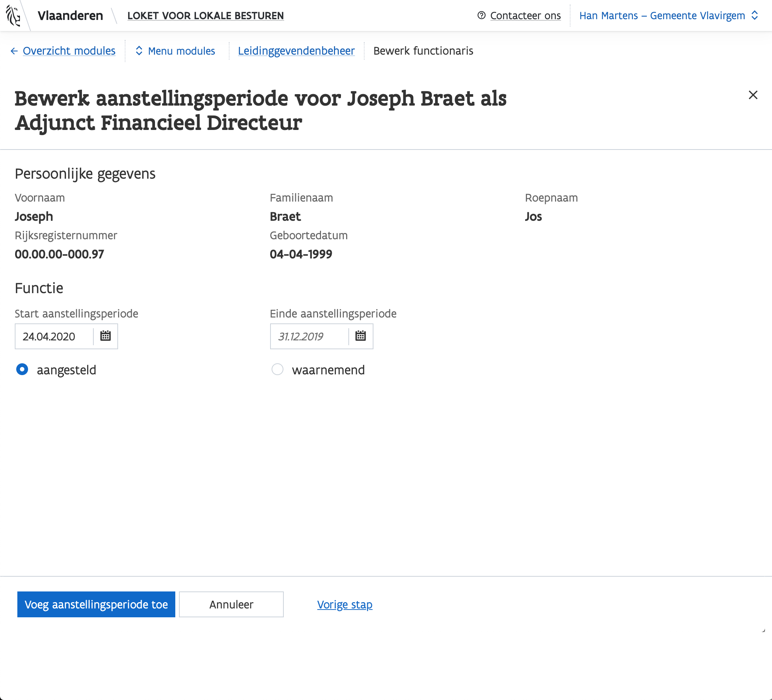Viewport: 772px width, 700px height.
Task: Go back via Vorige stap link
Action: click(x=344, y=604)
